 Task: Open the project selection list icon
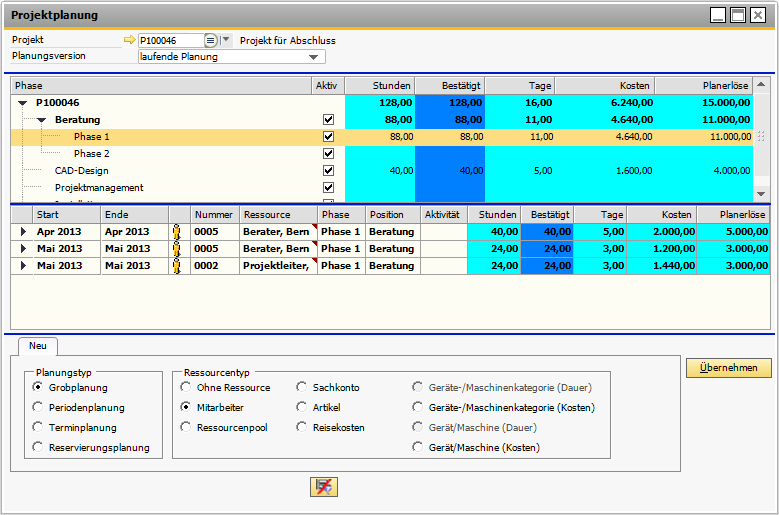[x=210, y=41]
